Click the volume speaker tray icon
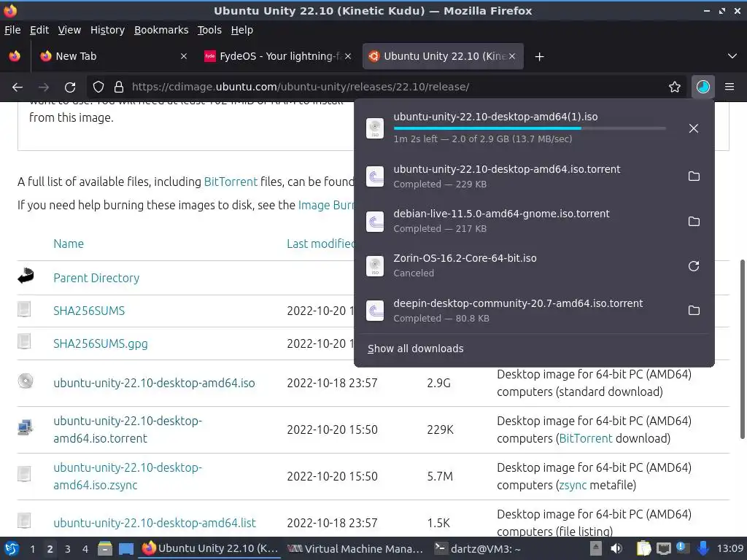Screen dimensions: 747x560 [x=616, y=548]
